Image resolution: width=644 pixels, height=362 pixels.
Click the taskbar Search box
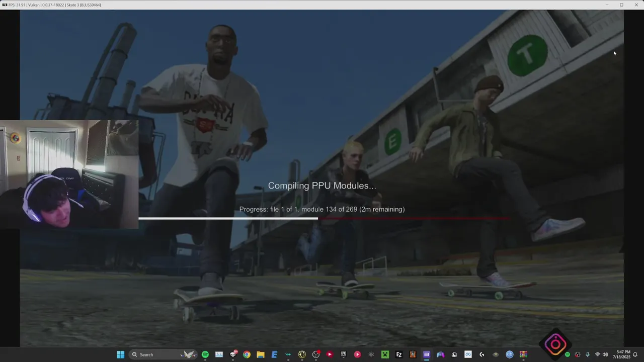(163, 354)
